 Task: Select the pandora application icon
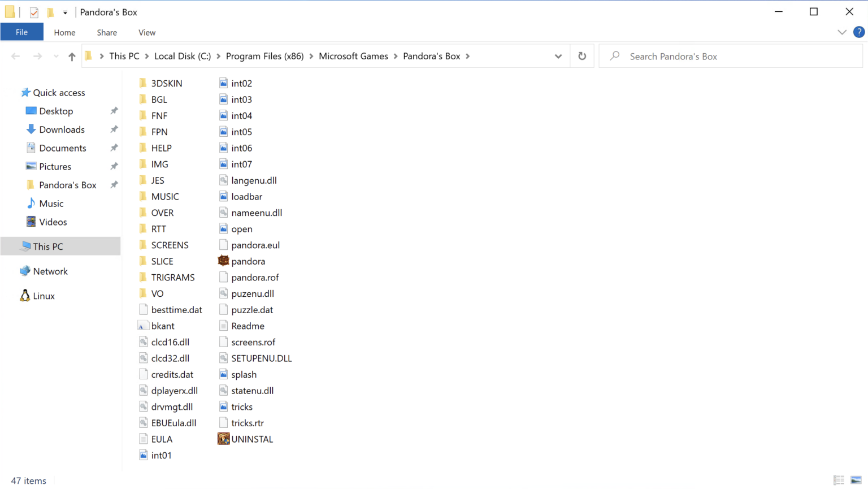(224, 261)
